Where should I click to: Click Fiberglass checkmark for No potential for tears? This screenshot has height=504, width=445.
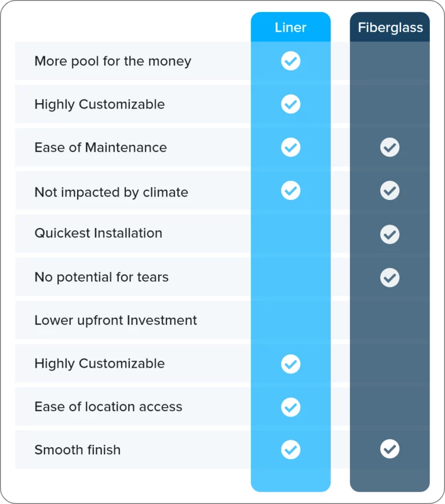390,277
